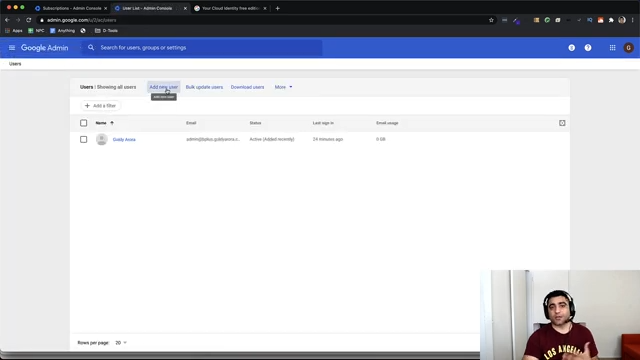The image size is (640, 360).
Task: Close the Your Cloud Identity tab
Action: [264, 8]
